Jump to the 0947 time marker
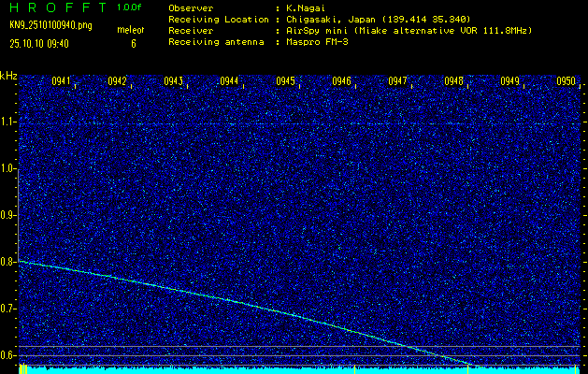The height and width of the screenshot is (374, 588). [398, 81]
